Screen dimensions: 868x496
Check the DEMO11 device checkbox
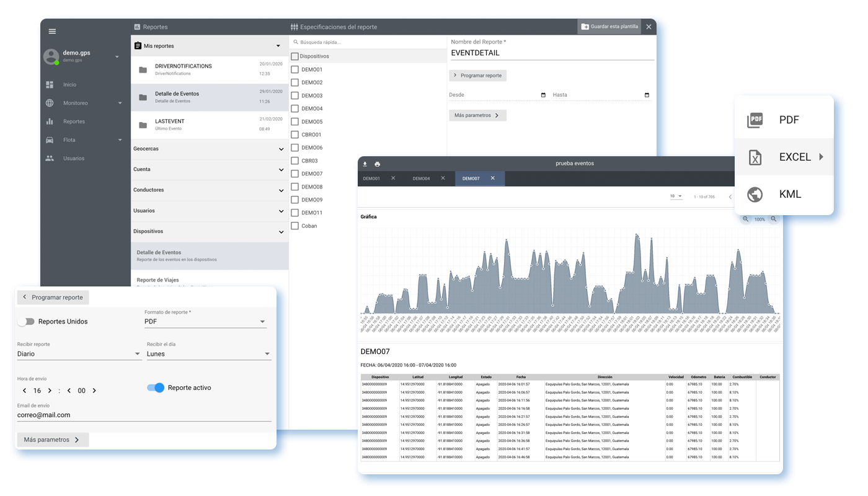(x=295, y=213)
